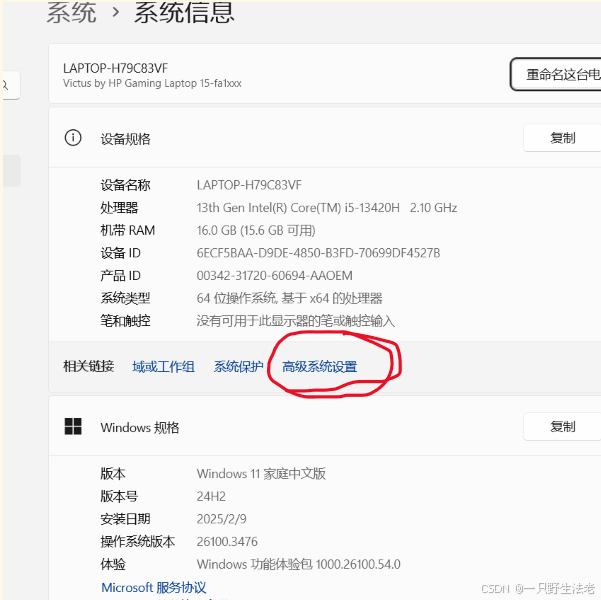Image resolution: width=601 pixels, height=600 pixels.
Task: Collapse the Windows 规格 section header
Action: pyautogui.click(x=325, y=426)
